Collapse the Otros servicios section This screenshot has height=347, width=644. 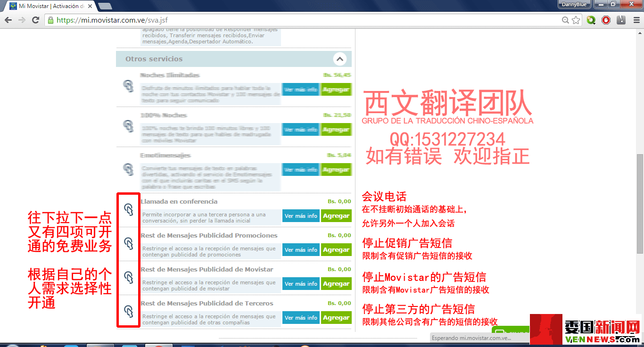(339, 59)
